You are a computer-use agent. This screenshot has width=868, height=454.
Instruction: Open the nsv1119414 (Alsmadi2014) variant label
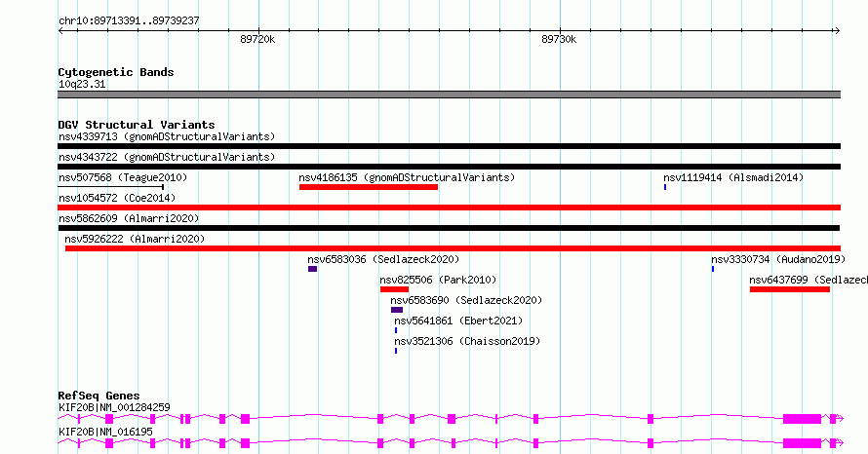(x=733, y=177)
